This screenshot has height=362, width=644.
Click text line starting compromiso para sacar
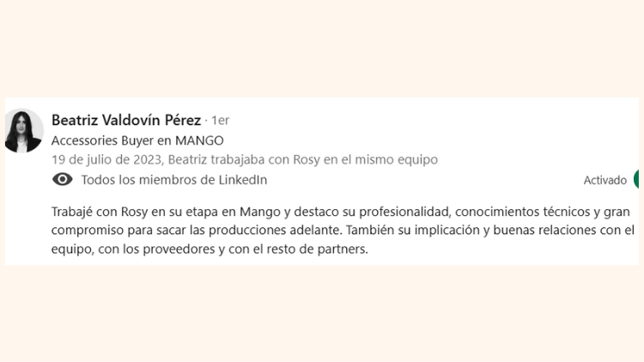343,230
